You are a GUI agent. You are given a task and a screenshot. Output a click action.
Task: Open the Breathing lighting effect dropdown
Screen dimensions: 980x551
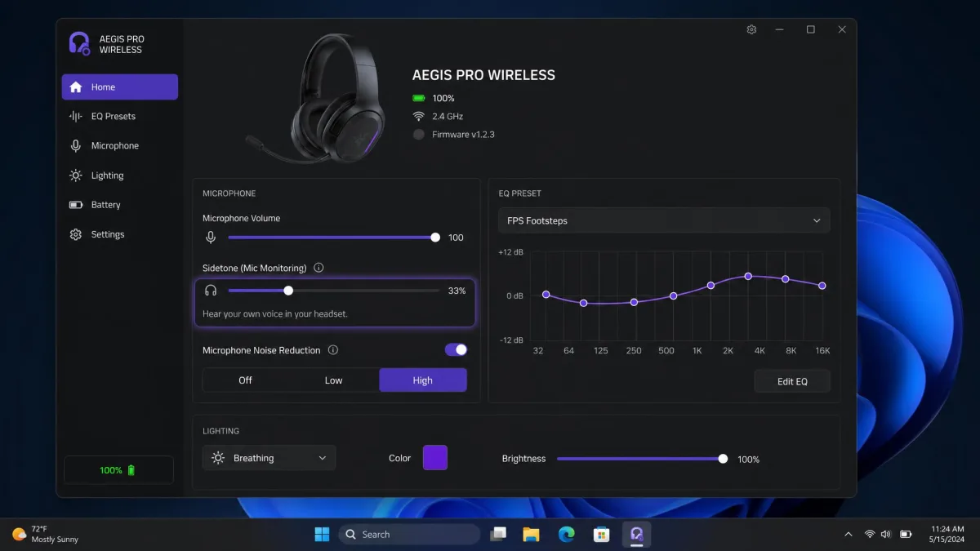(x=269, y=458)
